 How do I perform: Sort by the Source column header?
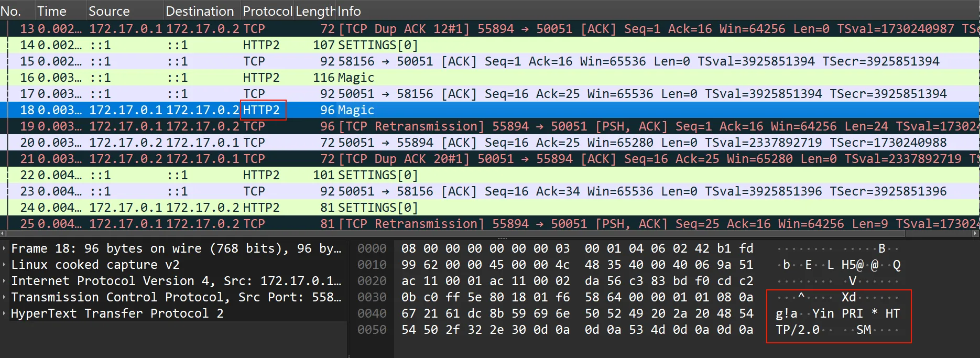124,10
